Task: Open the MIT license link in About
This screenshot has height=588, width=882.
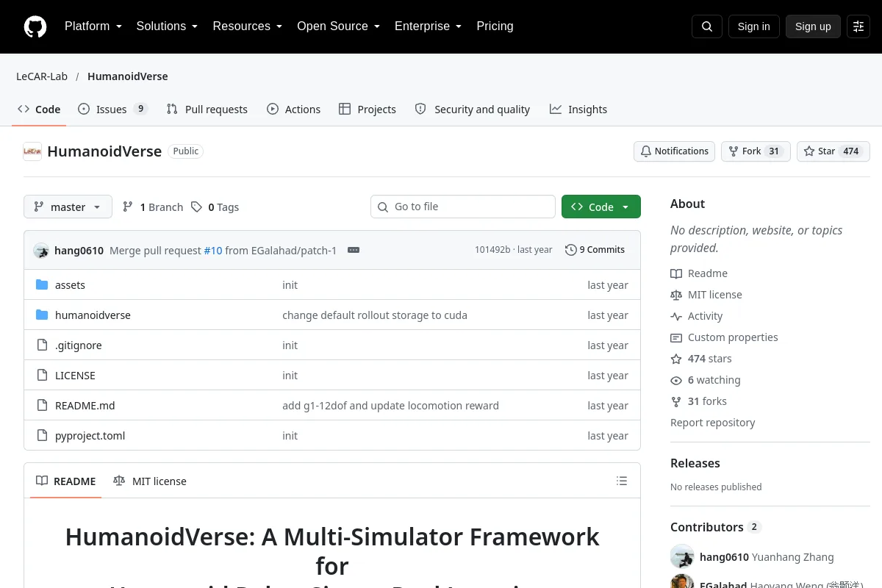Action: coord(706,295)
